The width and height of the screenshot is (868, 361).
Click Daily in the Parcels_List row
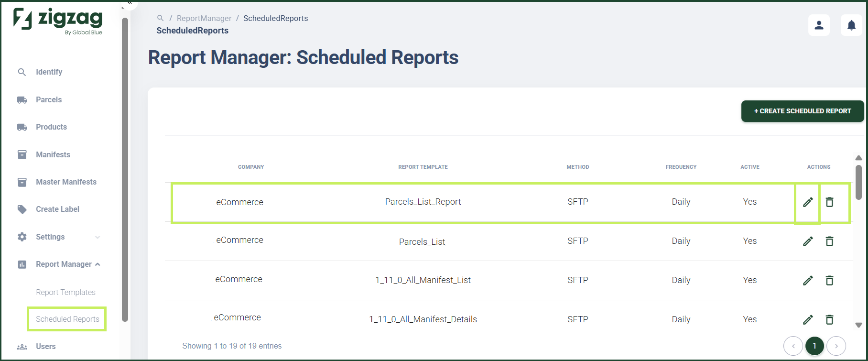pos(681,241)
